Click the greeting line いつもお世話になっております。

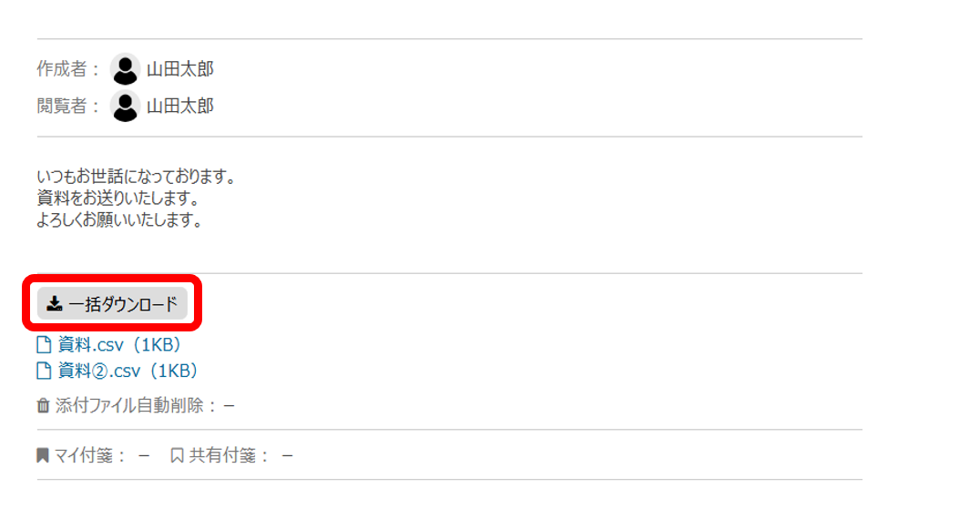coord(137,175)
